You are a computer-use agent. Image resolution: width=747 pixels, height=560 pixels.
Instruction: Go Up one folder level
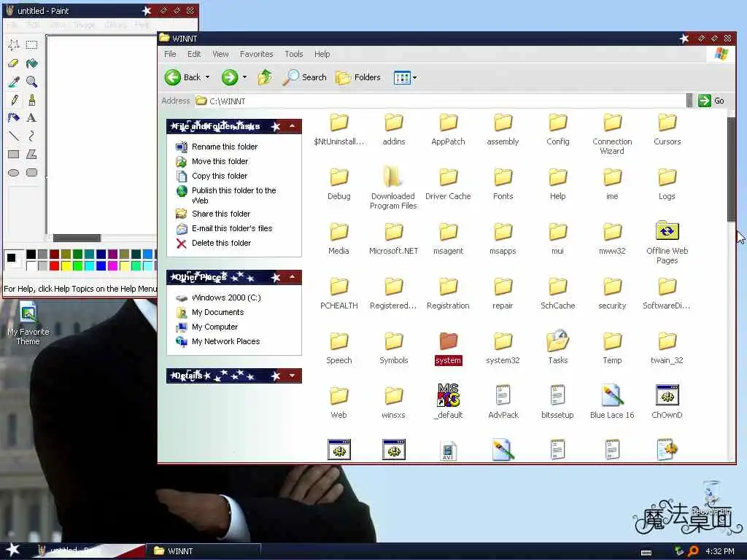tap(265, 77)
